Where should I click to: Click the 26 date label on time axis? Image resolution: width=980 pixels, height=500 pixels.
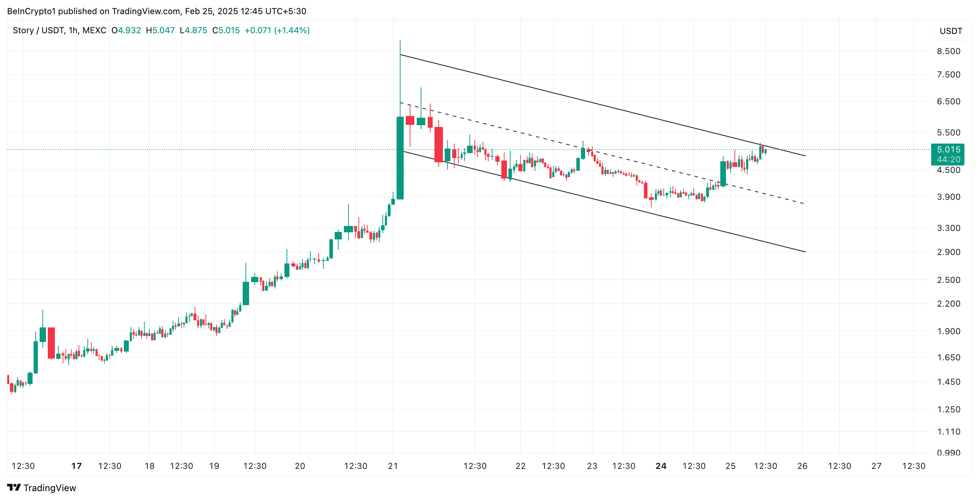click(802, 466)
